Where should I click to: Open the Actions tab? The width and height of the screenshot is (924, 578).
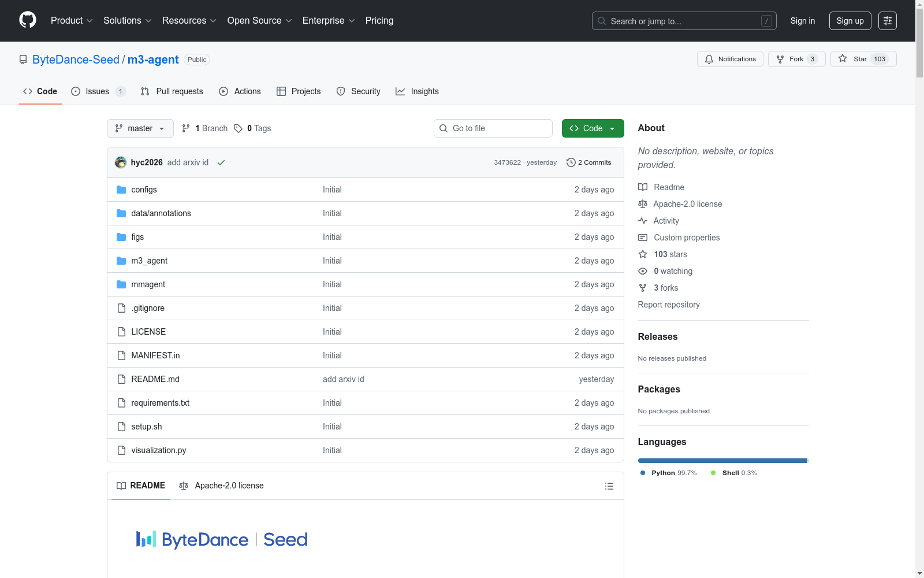point(240,91)
